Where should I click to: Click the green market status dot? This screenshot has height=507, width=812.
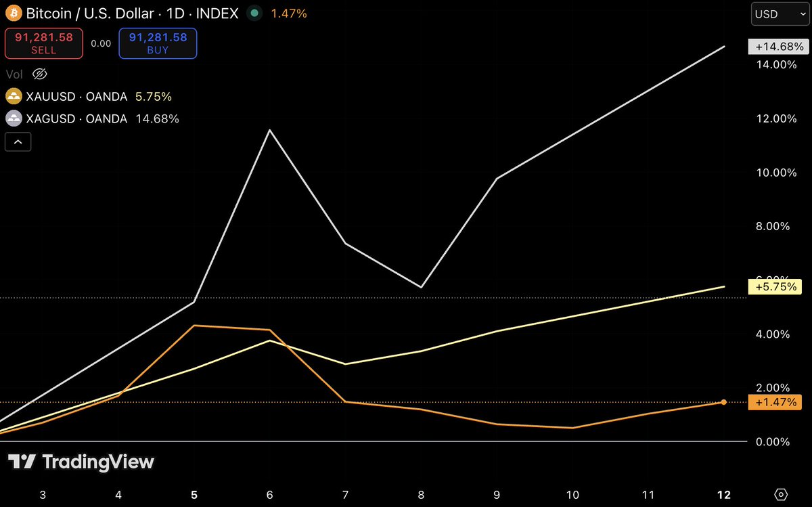coord(253,13)
